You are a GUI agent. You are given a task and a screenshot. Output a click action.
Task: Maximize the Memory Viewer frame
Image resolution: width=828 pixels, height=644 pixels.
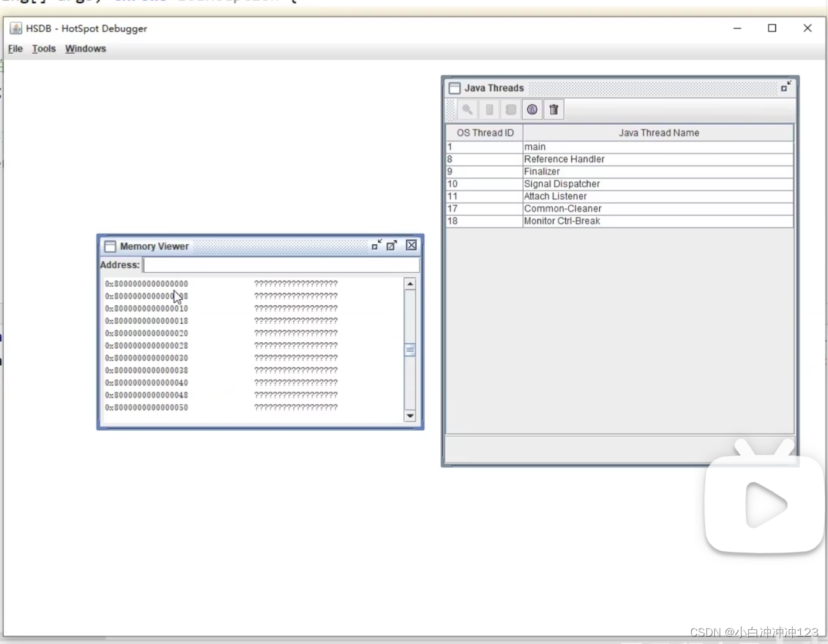[x=392, y=245]
